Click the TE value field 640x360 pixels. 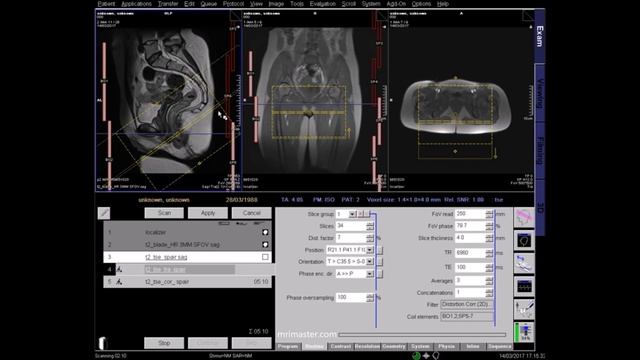coord(470,267)
